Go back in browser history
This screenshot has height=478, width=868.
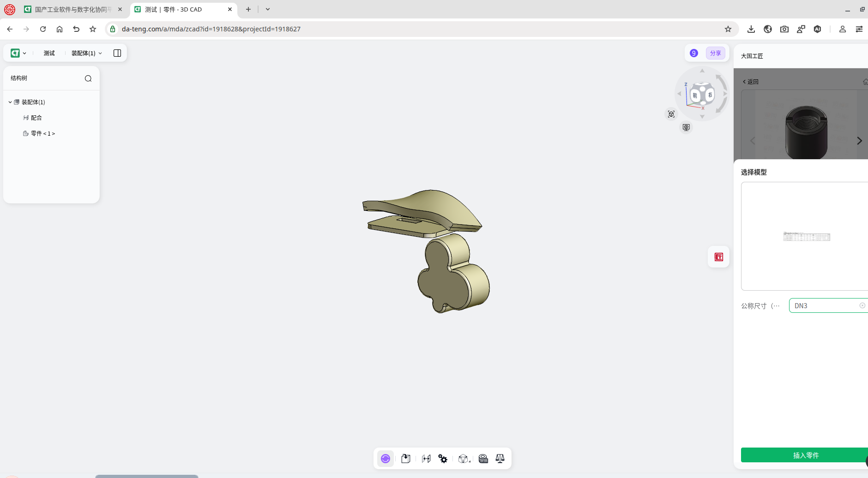[10, 29]
